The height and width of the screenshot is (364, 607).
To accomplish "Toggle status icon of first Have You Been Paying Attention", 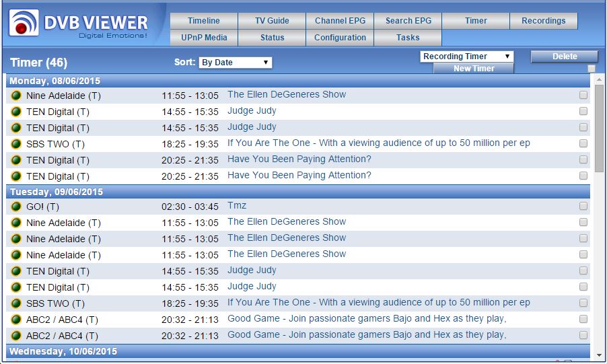I will click(x=16, y=160).
